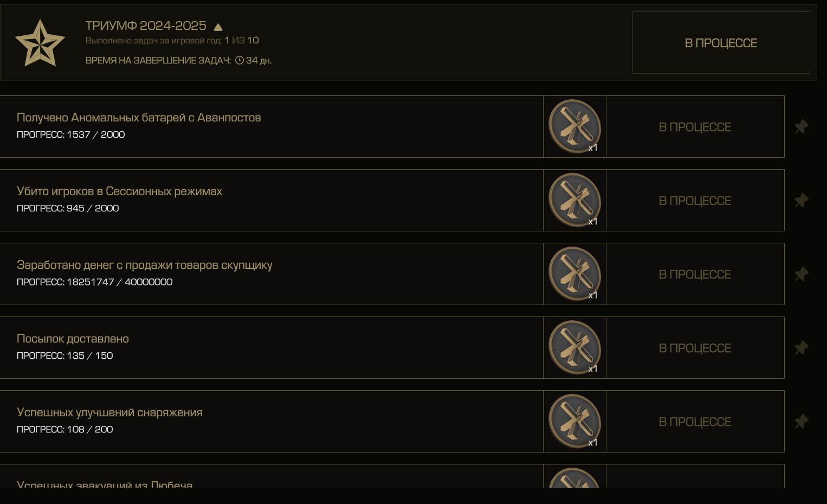
Task: Click reward medal for Убито игроков task
Action: click(x=574, y=200)
